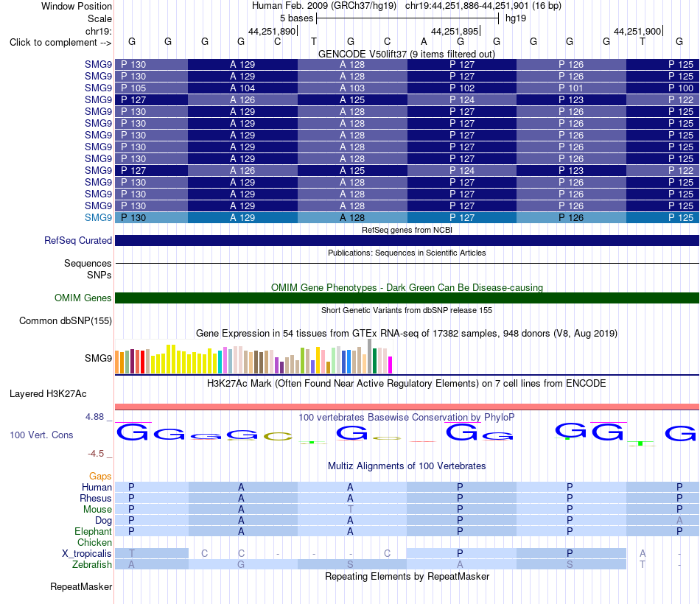700x604 pixels.
Task: Click the 'RefSeq genes from NCBI' title
Action: coord(407,230)
